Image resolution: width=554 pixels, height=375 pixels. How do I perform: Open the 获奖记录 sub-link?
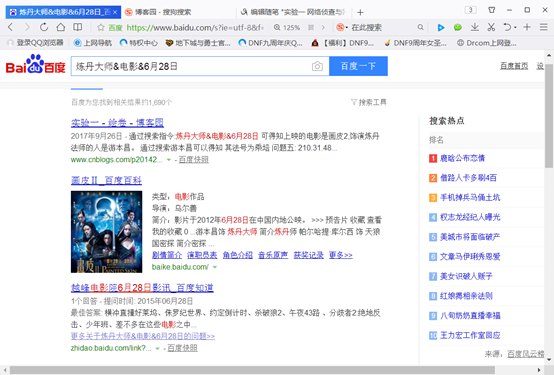pyautogui.click(x=308, y=255)
